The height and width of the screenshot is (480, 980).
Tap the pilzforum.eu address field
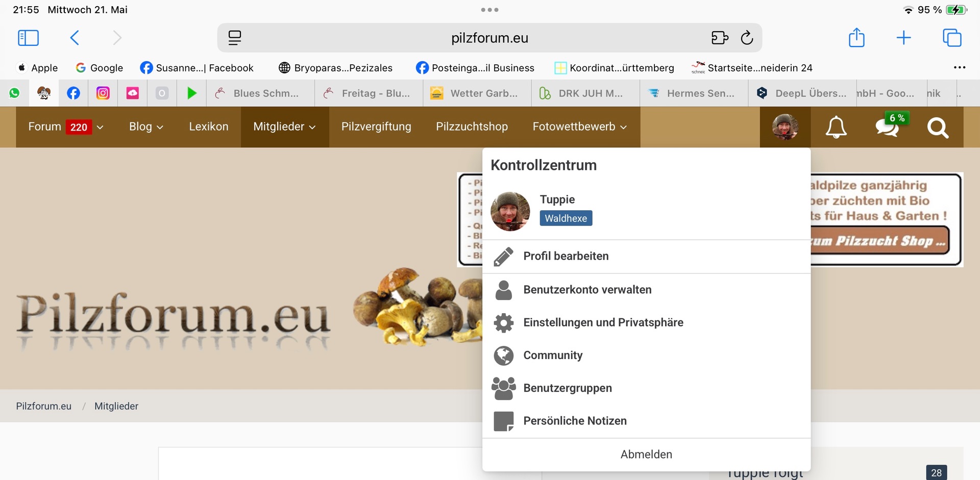[x=489, y=38]
